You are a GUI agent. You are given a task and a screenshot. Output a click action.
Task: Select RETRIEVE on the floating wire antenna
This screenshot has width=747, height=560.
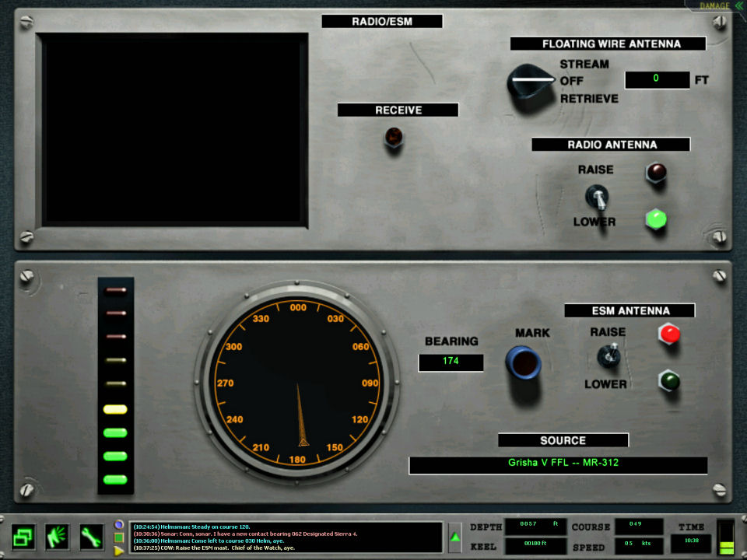point(589,99)
